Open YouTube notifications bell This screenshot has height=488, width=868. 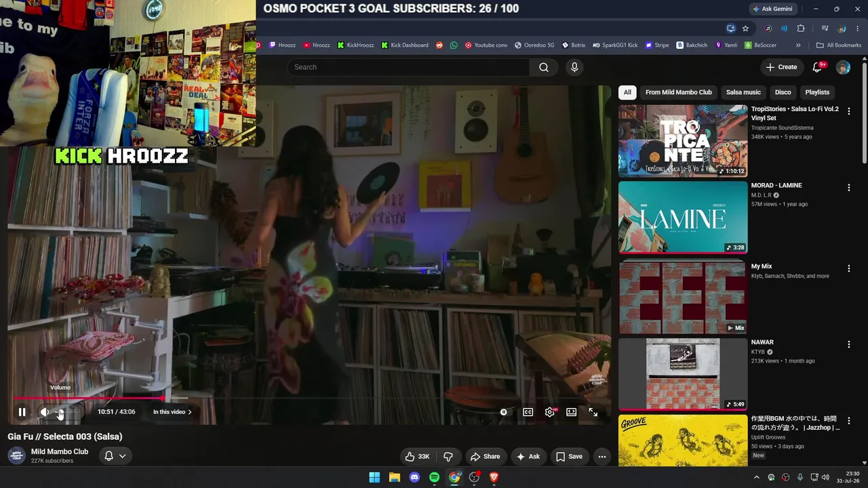818,67
